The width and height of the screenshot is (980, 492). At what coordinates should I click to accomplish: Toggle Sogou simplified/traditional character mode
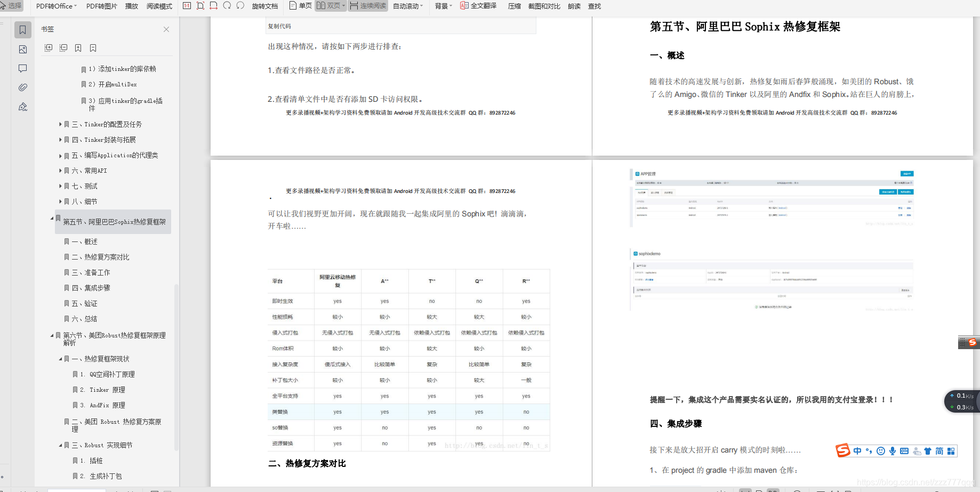coord(939,451)
